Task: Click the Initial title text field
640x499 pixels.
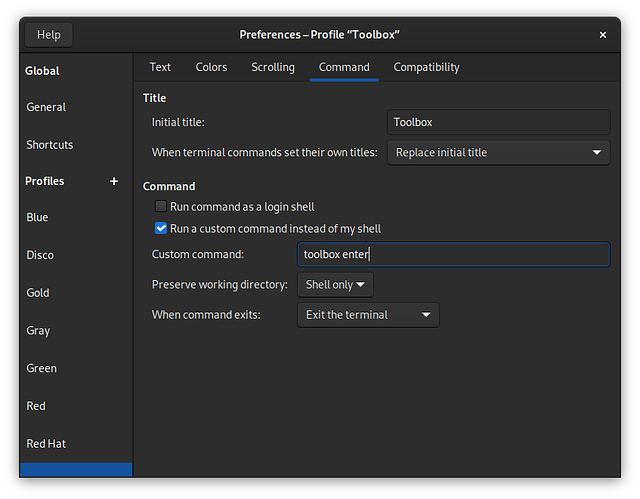Action: (x=498, y=123)
